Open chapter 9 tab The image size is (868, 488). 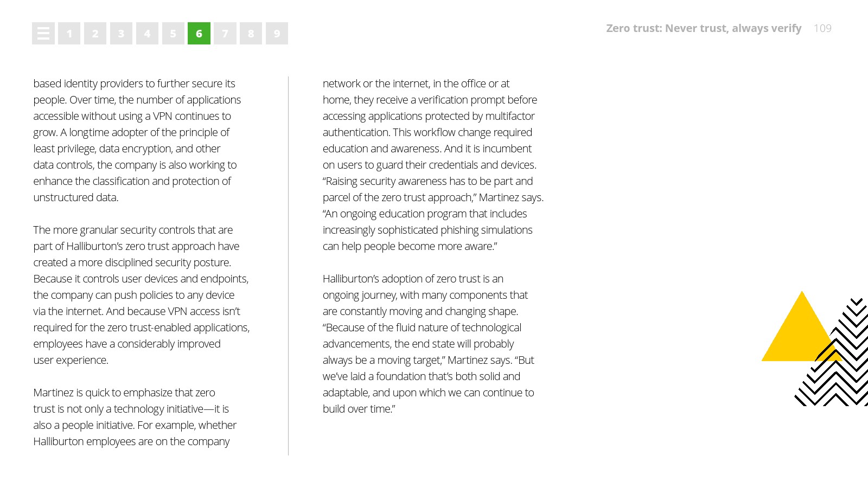(277, 34)
